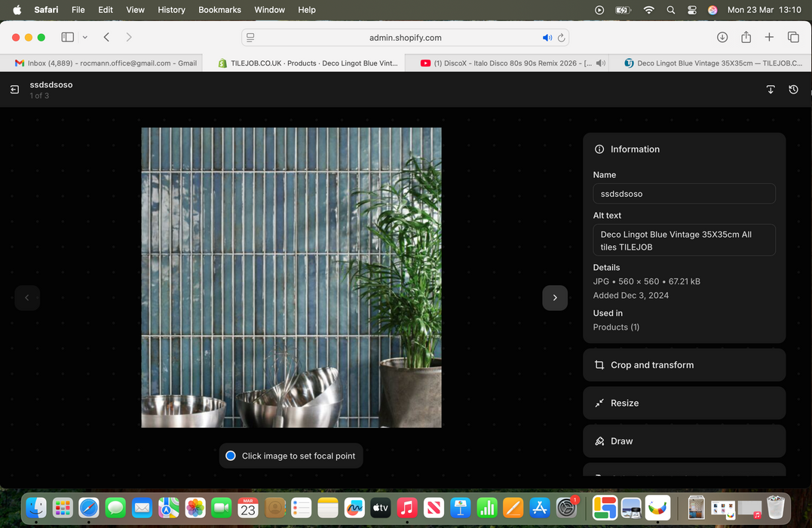Reload the page in Safari address bar
Image resolution: width=812 pixels, height=528 pixels.
(x=561, y=38)
